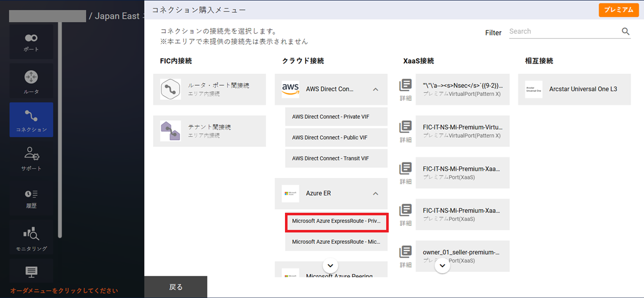Select the Arcstar Universal One L3 tile

pyautogui.click(x=574, y=89)
